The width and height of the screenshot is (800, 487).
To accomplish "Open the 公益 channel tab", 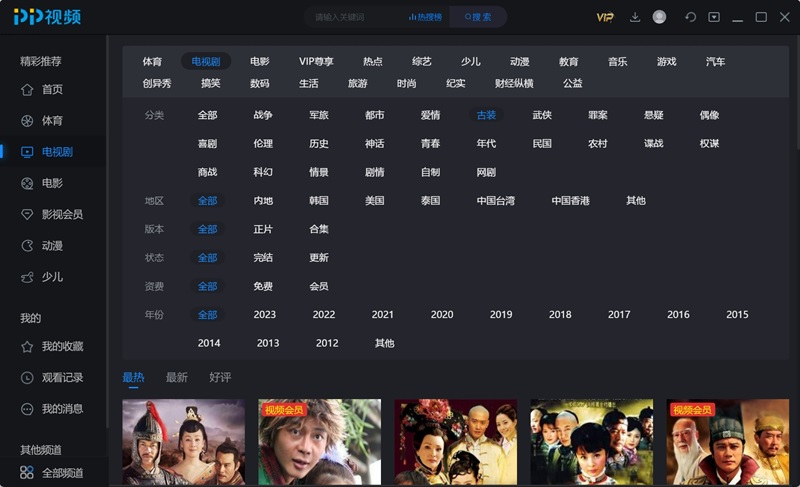I will coord(572,83).
